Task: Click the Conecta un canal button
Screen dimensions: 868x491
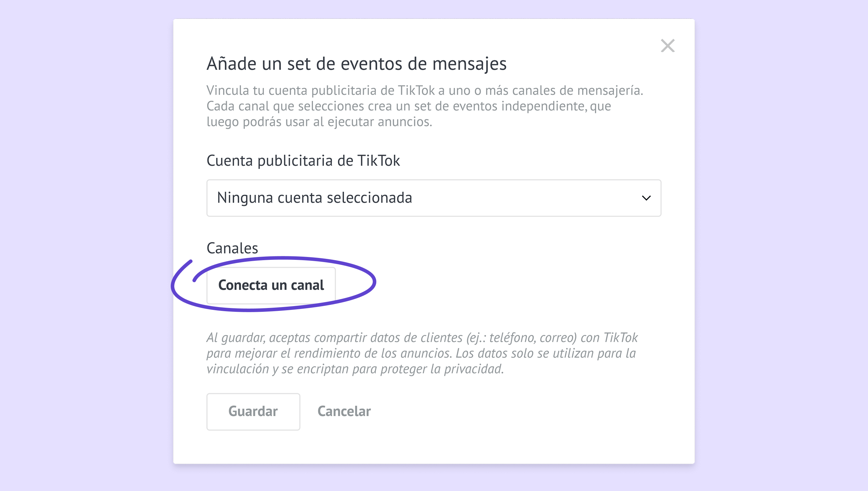Action: [271, 285]
